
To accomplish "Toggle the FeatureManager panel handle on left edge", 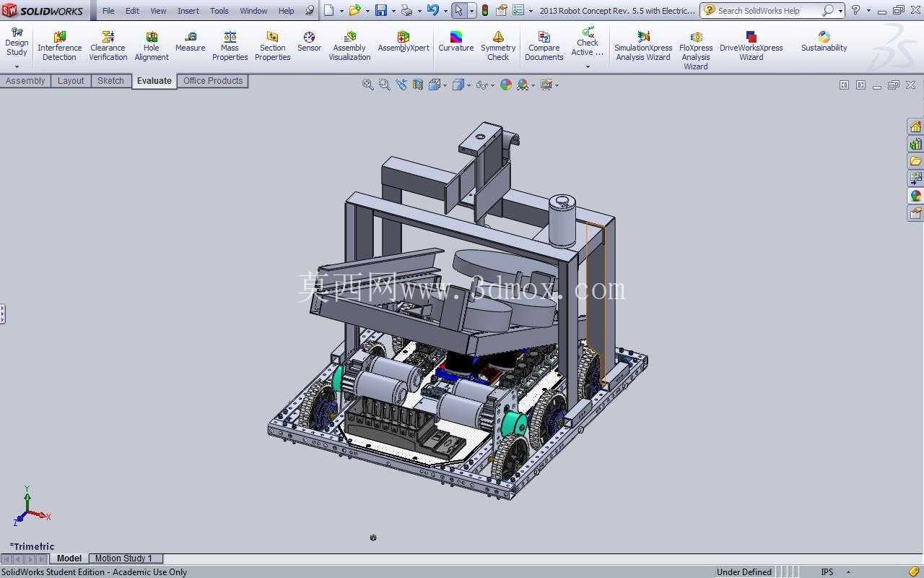I will click(3, 314).
